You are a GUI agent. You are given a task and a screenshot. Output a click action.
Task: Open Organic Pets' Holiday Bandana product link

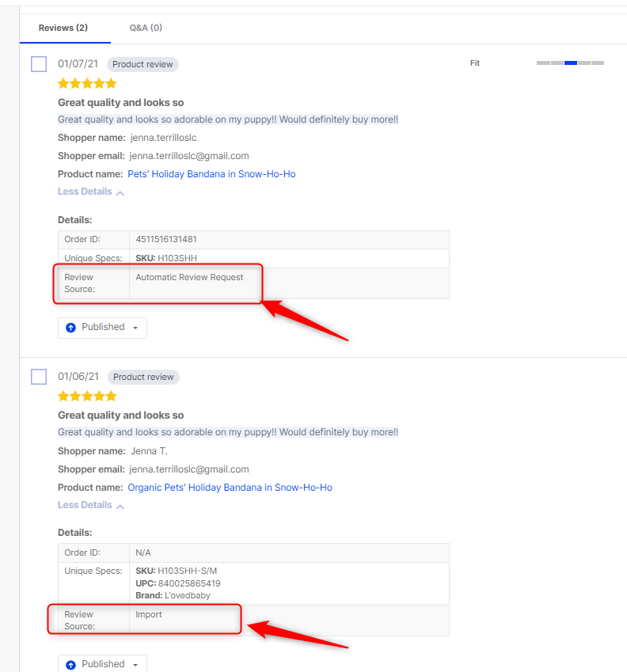pyautogui.click(x=230, y=488)
